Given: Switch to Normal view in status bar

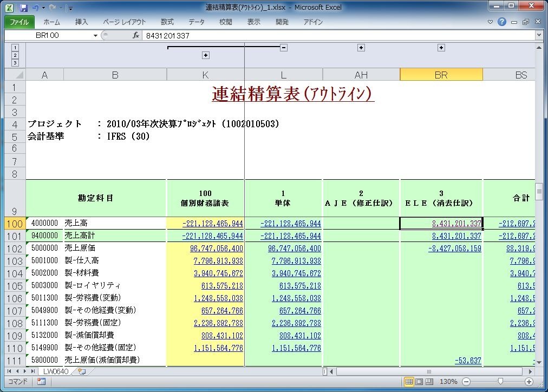Looking at the screenshot, I should click(x=408, y=382).
